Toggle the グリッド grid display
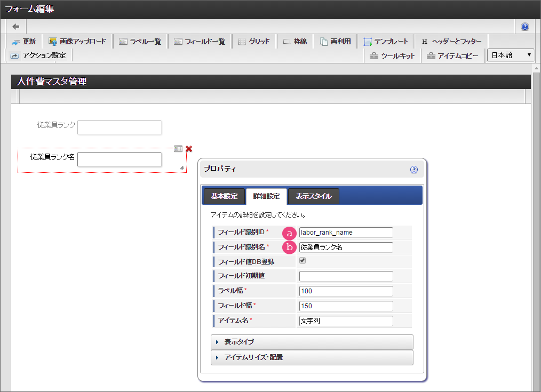This screenshot has width=541, height=392. coord(253,42)
